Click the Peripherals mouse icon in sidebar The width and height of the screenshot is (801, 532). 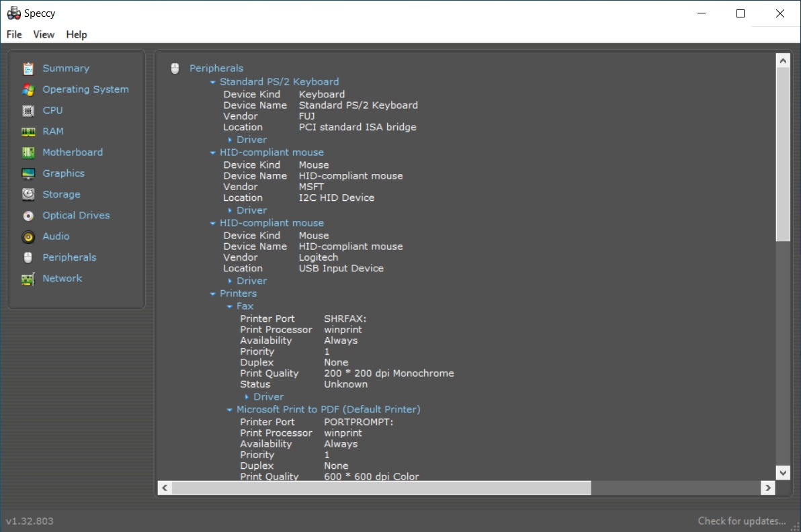coord(28,258)
